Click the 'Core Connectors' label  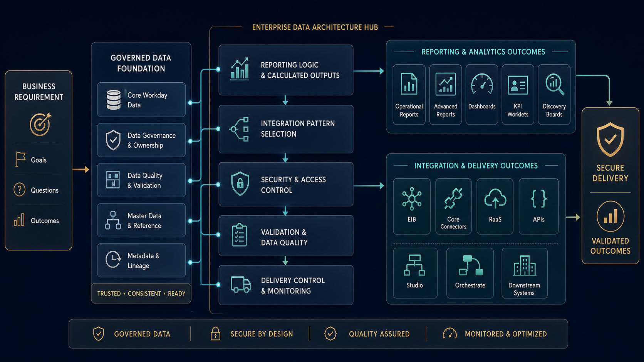pyautogui.click(x=453, y=223)
